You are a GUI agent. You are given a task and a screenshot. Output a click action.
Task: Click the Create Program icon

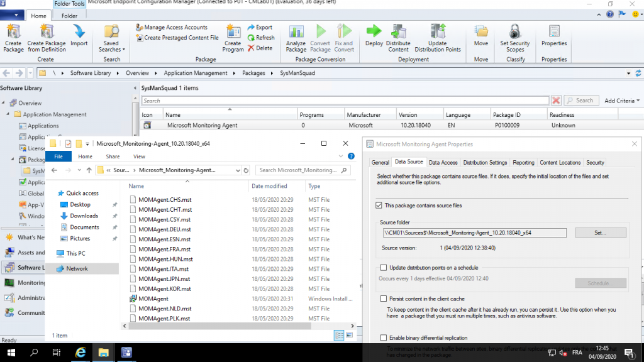pos(233,38)
